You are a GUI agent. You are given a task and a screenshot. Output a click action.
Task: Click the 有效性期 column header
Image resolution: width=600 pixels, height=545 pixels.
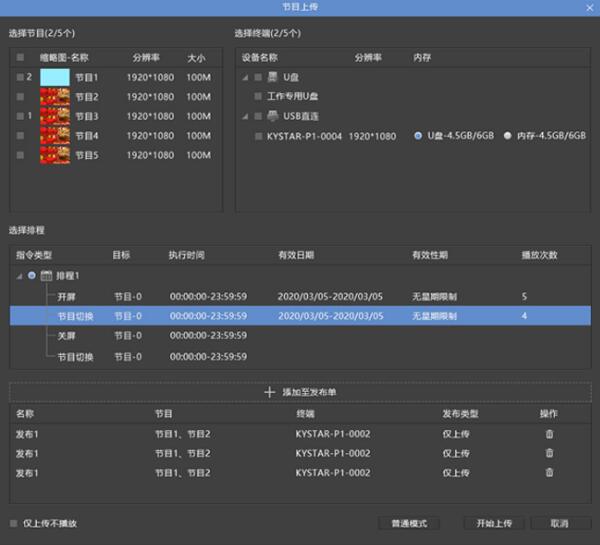430,255
